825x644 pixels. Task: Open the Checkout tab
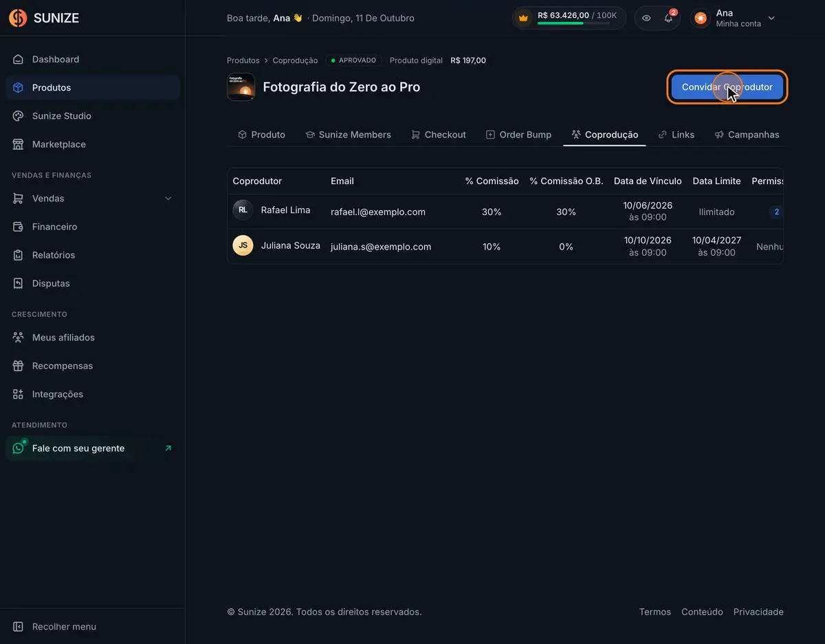pyautogui.click(x=439, y=135)
